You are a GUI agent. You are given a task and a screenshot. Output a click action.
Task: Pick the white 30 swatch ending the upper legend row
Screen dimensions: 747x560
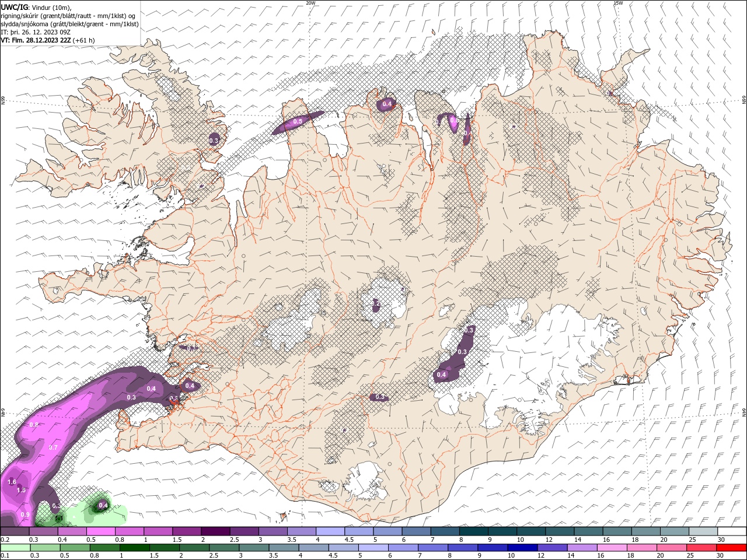click(732, 531)
